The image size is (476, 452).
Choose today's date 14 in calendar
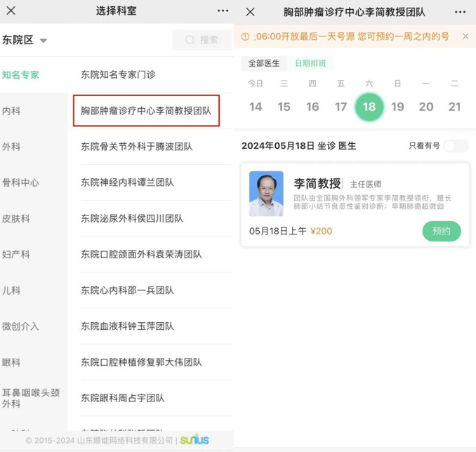(x=256, y=107)
